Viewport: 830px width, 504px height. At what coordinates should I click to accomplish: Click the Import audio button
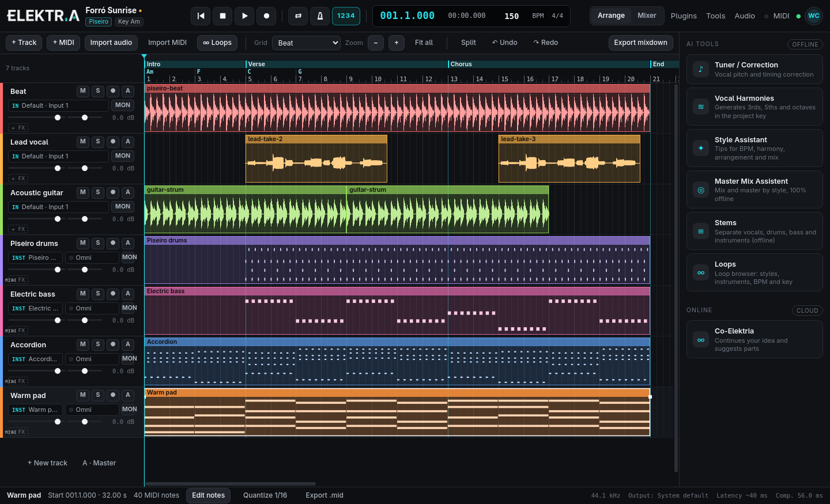coord(111,43)
